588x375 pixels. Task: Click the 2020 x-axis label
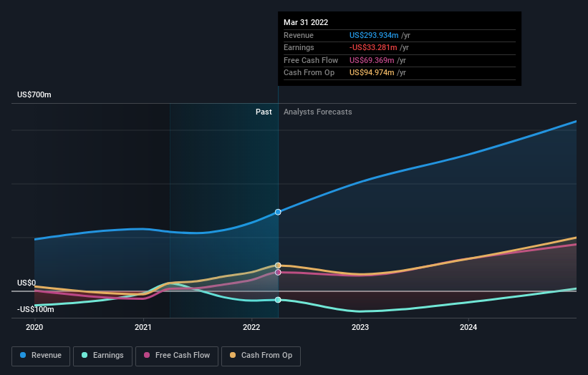click(34, 327)
